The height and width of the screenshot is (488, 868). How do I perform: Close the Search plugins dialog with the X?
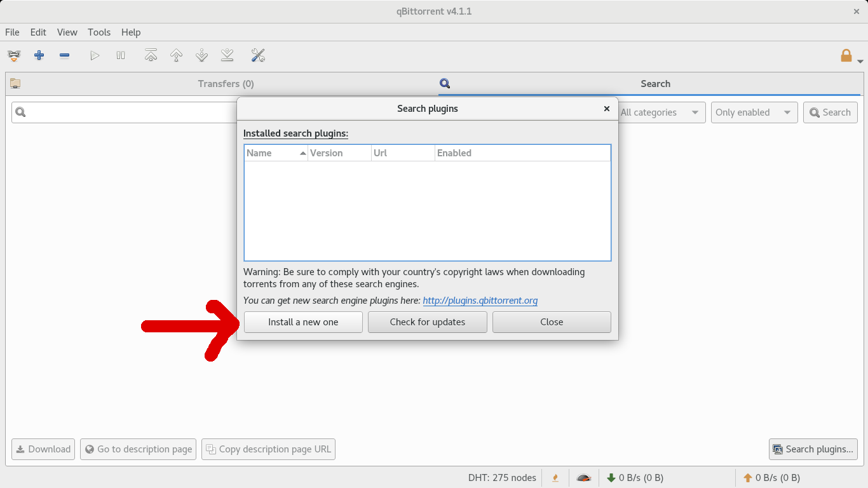click(607, 109)
